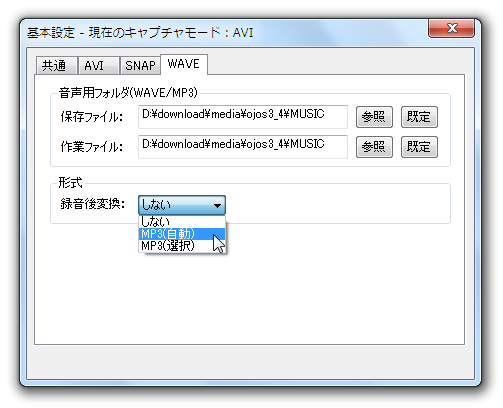Click the 保存ファイル path input field

click(243, 117)
